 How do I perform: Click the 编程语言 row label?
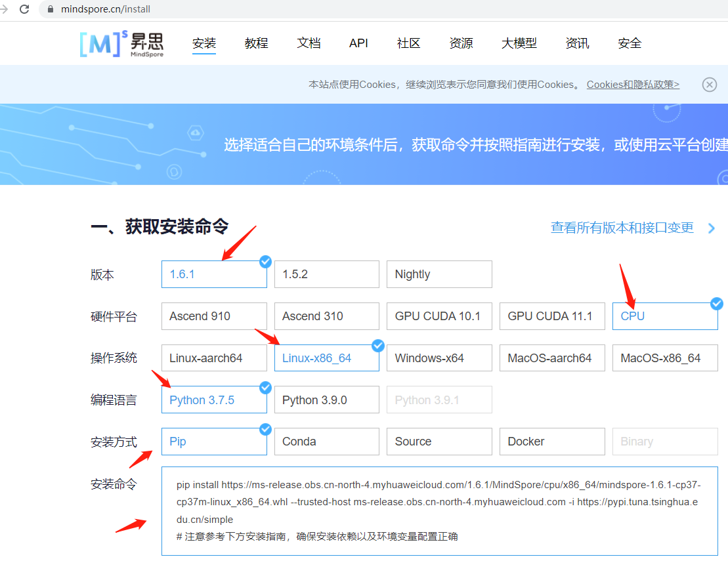114,400
